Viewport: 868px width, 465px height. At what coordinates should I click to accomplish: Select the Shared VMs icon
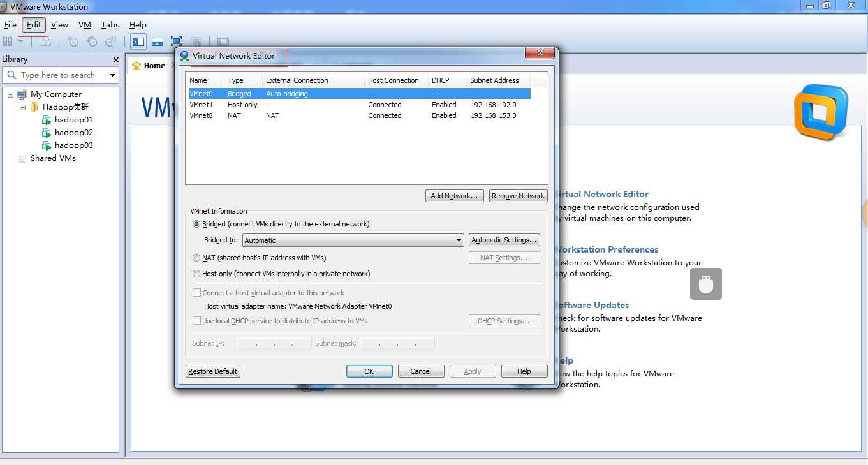point(23,158)
